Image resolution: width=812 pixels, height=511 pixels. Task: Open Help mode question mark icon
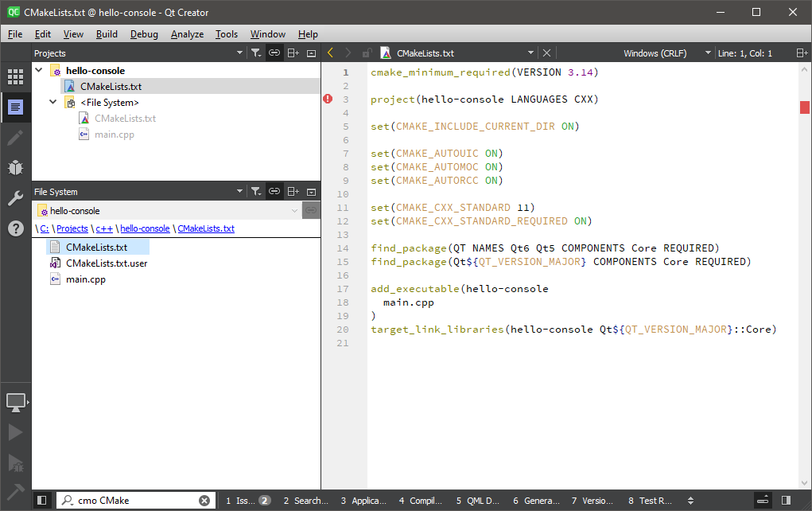click(15, 228)
